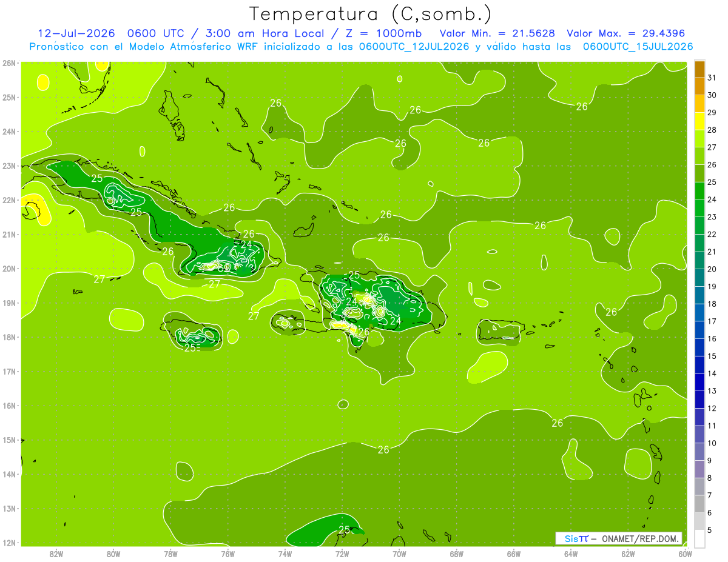Click the white legend swatch below value 5
The height and width of the screenshot is (562, 728).
(x=699, y=538)
